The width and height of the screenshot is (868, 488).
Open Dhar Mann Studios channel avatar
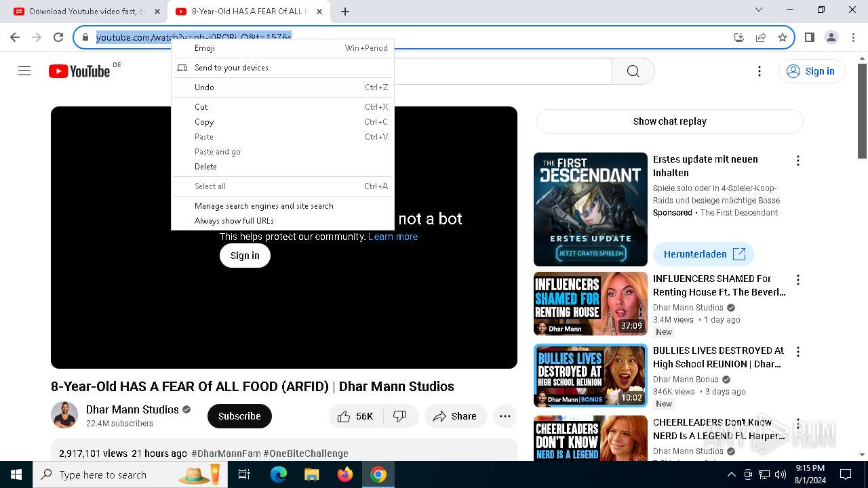pyautogui.click(x=64, y=415)
